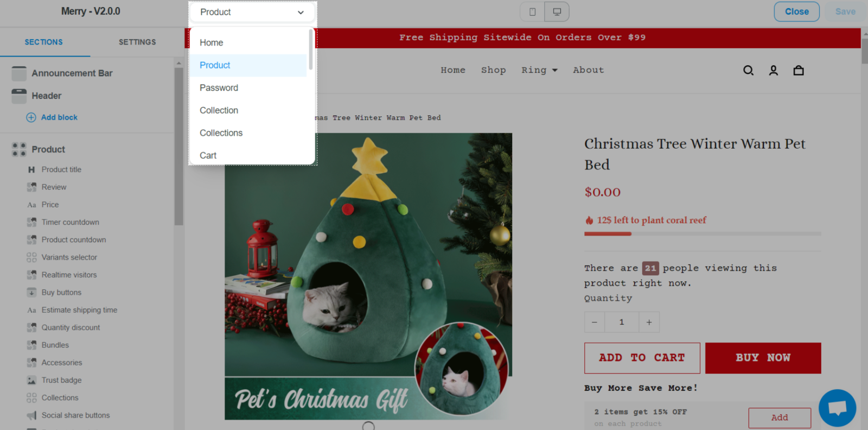Select the Variants selector block
868x430 pixels.
[x=69, y=257]
